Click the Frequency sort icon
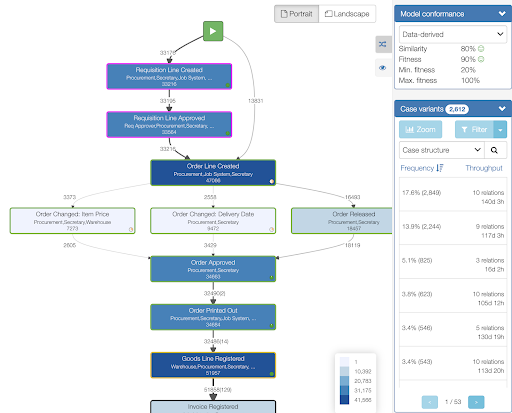 [x=440, y=168]
